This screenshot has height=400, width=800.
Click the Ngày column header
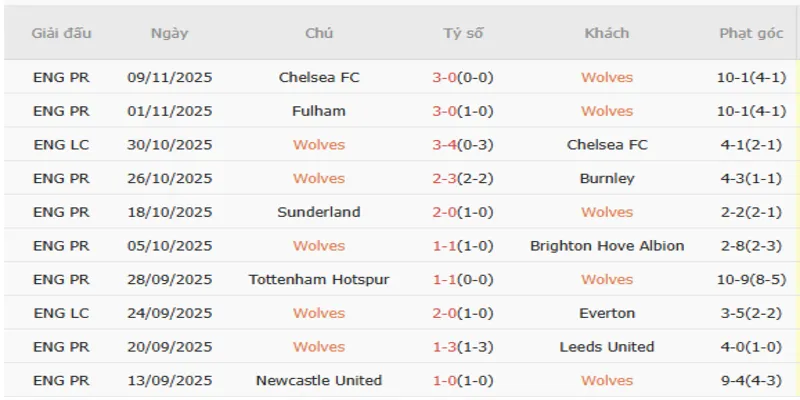169,33
